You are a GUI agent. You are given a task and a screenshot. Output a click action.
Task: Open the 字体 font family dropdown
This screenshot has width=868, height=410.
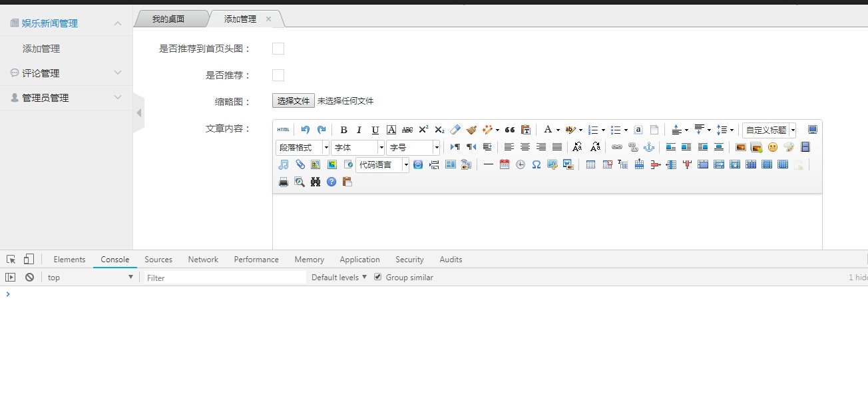pos(358,148)
